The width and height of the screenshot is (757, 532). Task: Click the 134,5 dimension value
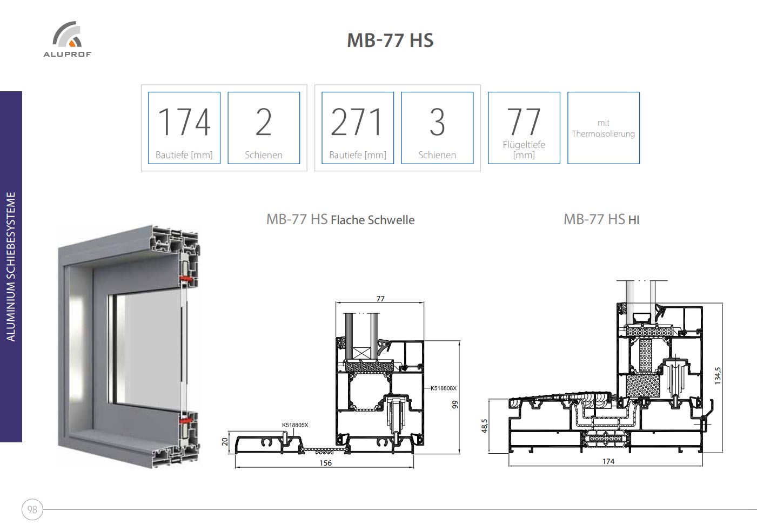coord(718,375)
